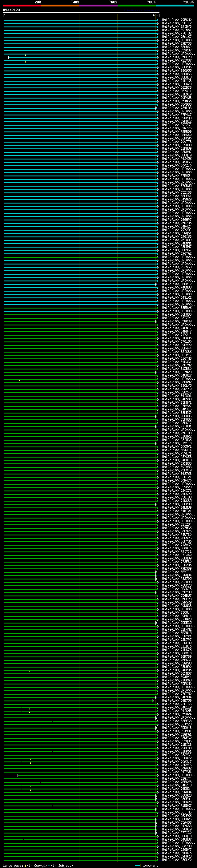Click the UniRef100_C6ER85 hit name
The width and height of the screenshot is (197, 868).
coord(177,67)
